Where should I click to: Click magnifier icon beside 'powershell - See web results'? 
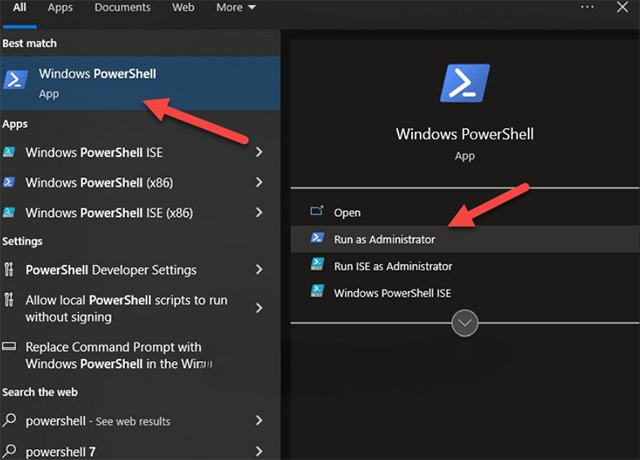[9, 420]
